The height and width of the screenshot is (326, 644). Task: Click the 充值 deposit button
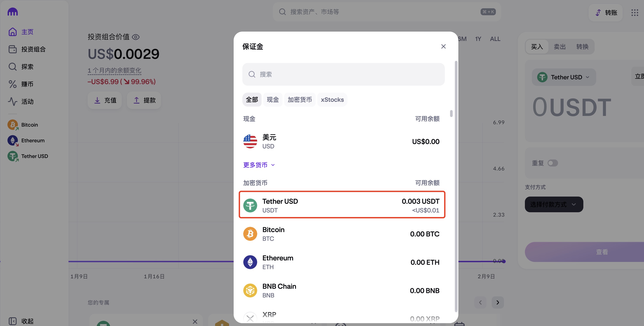(x=105, y=100)
